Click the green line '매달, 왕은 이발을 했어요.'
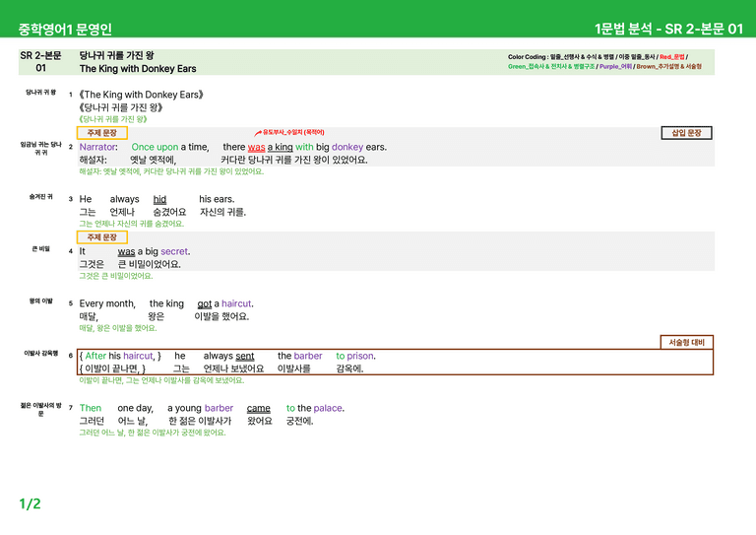The image size is (756, 535). [x=118, y=328]
